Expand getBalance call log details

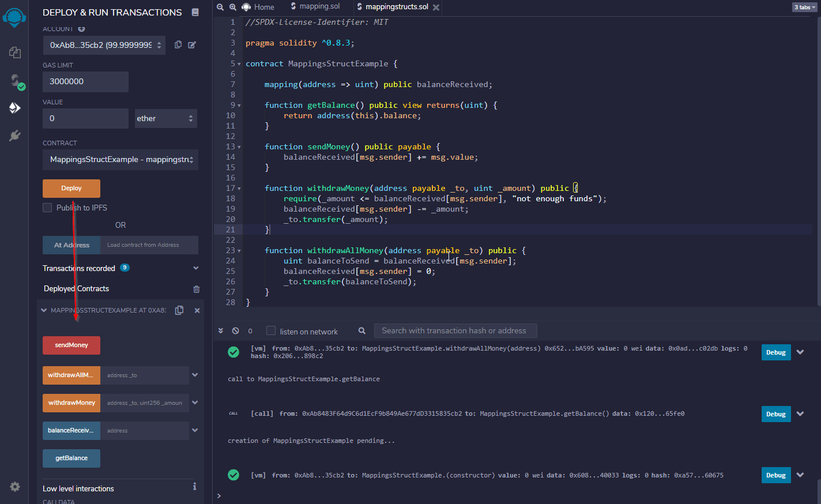(800, 414)
